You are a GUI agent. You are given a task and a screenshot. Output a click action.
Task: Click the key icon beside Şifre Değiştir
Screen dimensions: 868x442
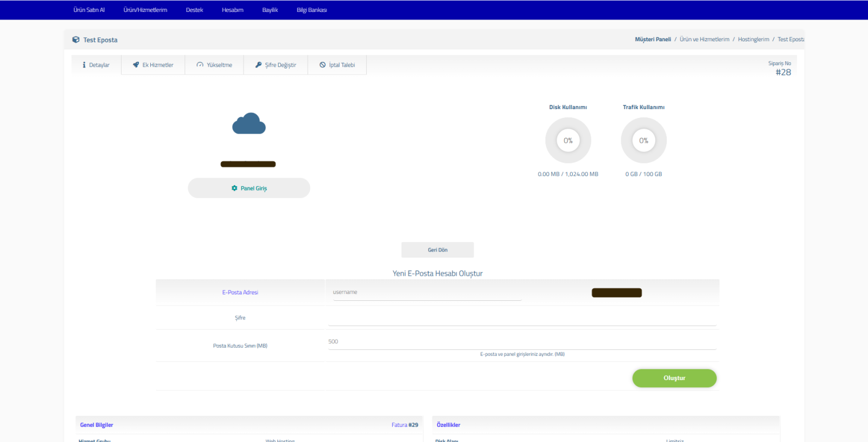coord(259,65)
